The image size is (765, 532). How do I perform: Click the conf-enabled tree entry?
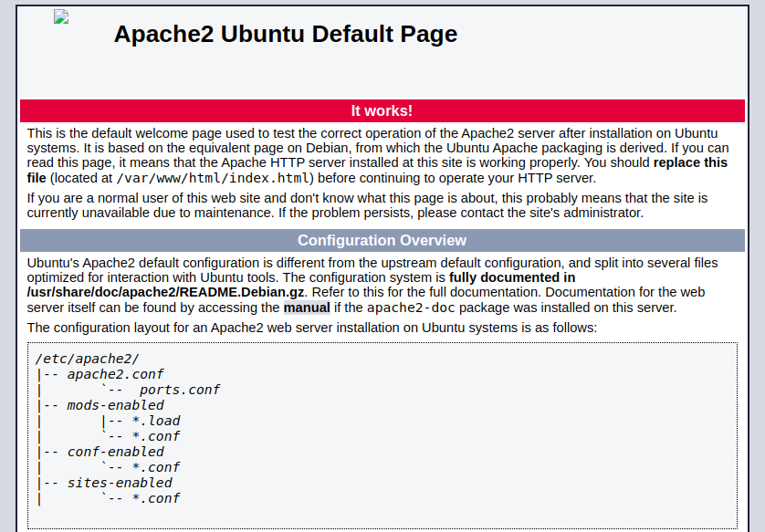[115, 452]
